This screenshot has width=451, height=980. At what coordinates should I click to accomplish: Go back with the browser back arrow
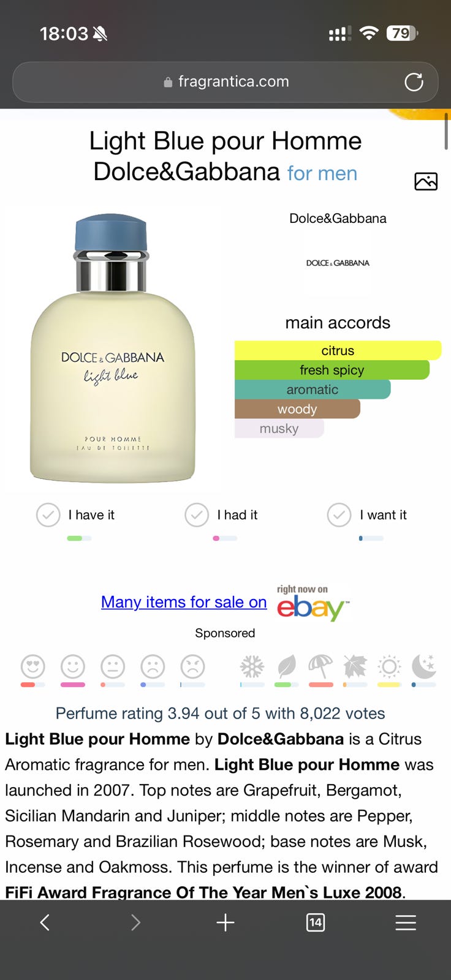pos(45,922)
